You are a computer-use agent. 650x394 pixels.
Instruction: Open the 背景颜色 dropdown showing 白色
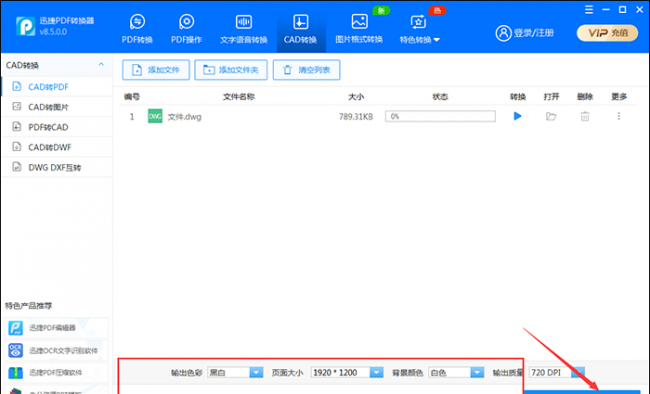point(456,372)
